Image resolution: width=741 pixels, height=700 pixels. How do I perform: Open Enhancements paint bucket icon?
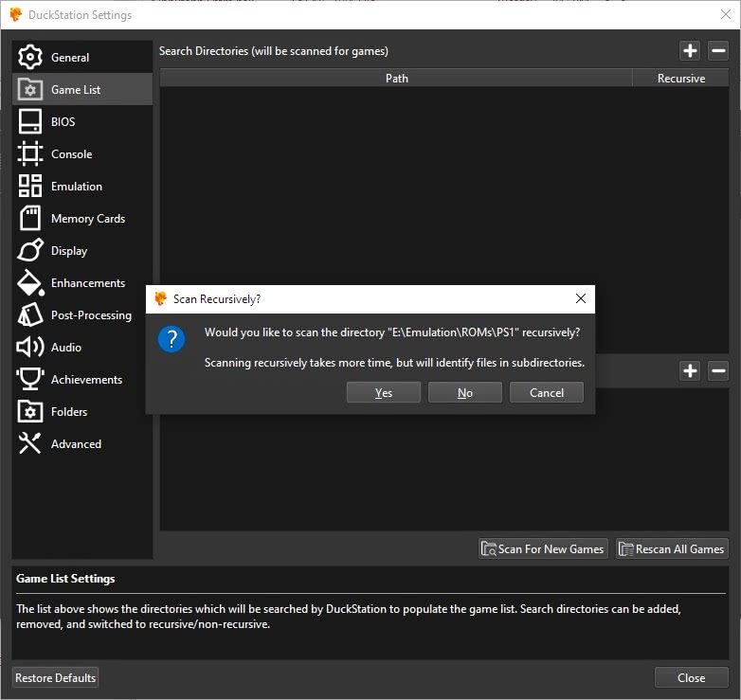(x=29, y=282)
